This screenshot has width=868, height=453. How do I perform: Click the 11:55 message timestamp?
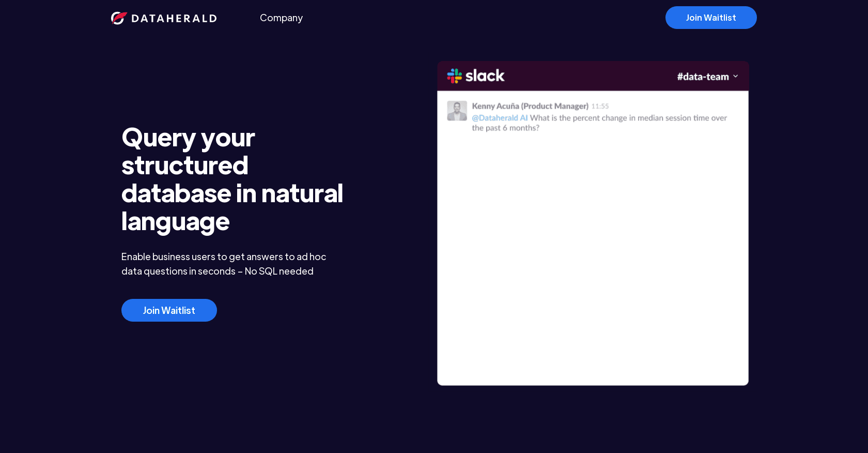[x=600, y=107]
